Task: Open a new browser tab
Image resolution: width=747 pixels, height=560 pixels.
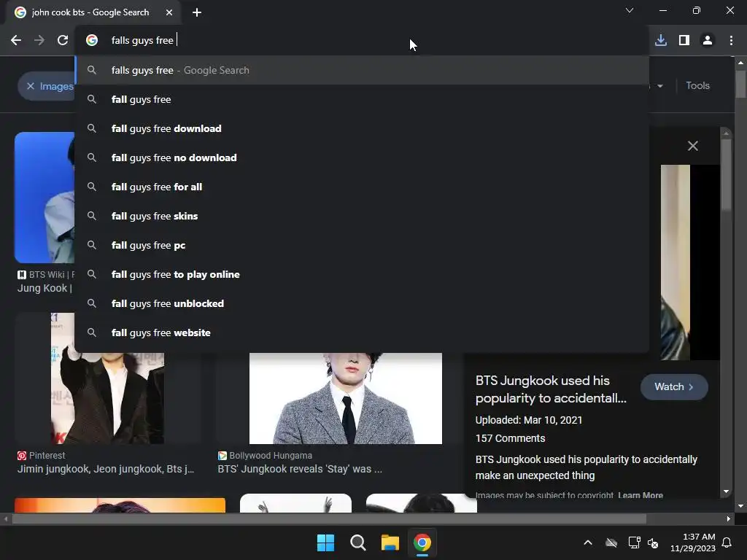Action: pyautogui.click(x=197, y=12)
